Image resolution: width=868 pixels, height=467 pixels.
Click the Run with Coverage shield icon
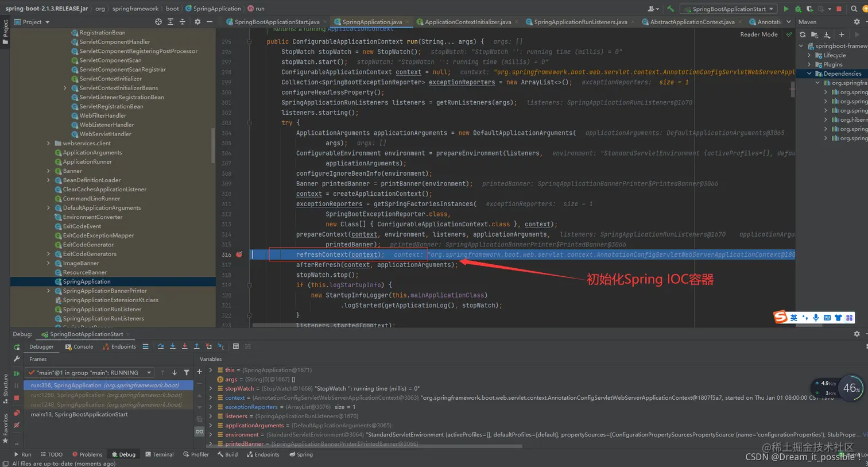coord(809,9)
